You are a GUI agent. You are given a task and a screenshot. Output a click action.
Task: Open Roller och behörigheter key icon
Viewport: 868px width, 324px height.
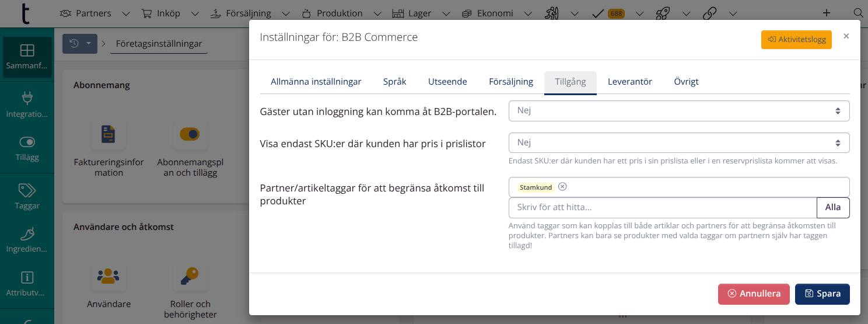click(x=190, y=276)
